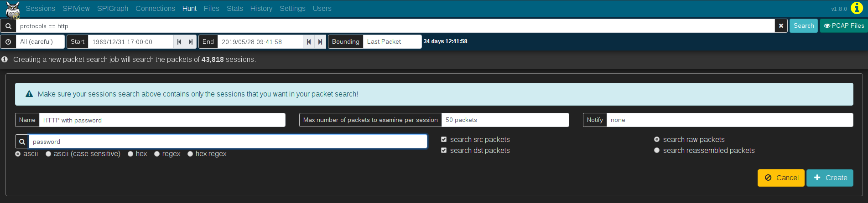
Task: Click the Cancel button to discard the hunt
Action: pos(781,178)
